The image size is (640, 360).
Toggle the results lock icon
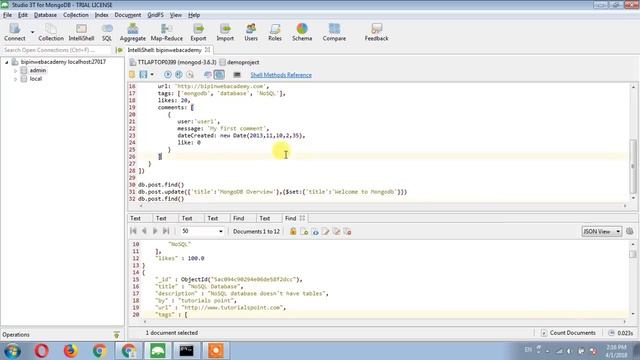[293, 231]
